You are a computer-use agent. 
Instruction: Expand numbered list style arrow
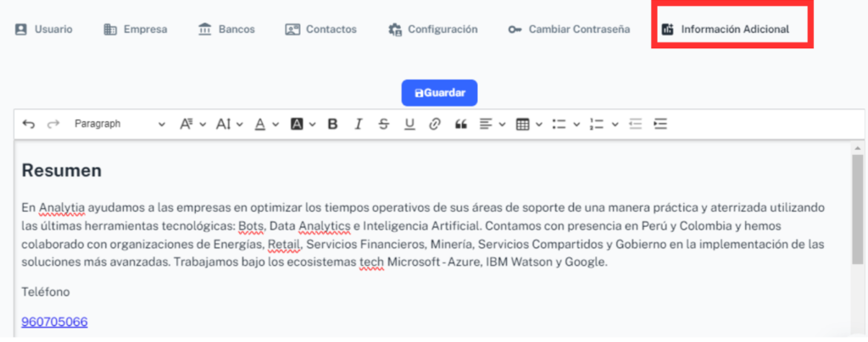pos(615,124)
